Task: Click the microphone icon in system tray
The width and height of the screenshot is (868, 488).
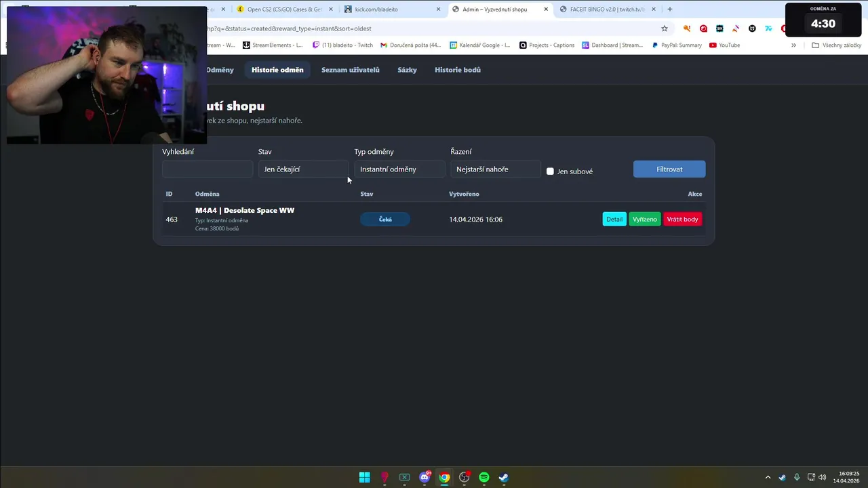Action: tap(797, 477)
